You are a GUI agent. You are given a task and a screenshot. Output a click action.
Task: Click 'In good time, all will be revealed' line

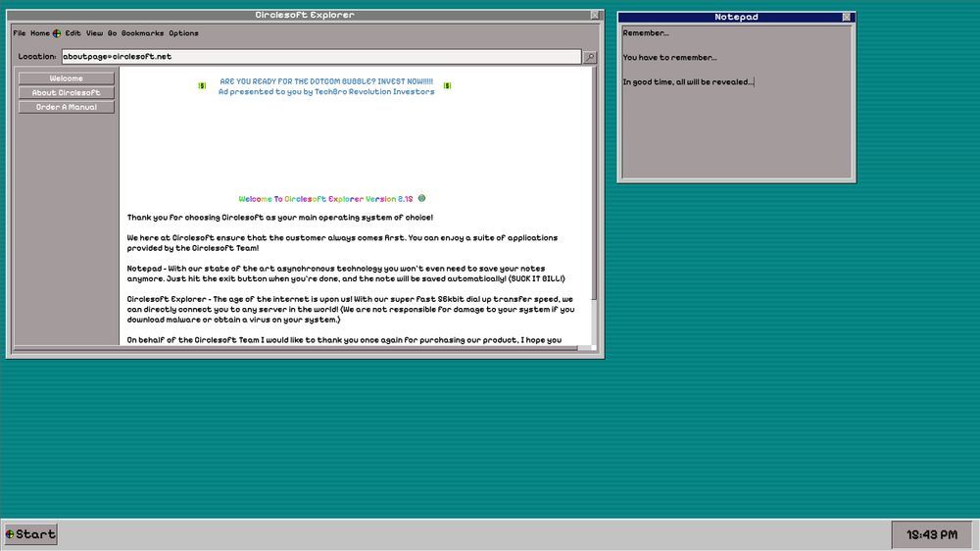pos(688,82)
